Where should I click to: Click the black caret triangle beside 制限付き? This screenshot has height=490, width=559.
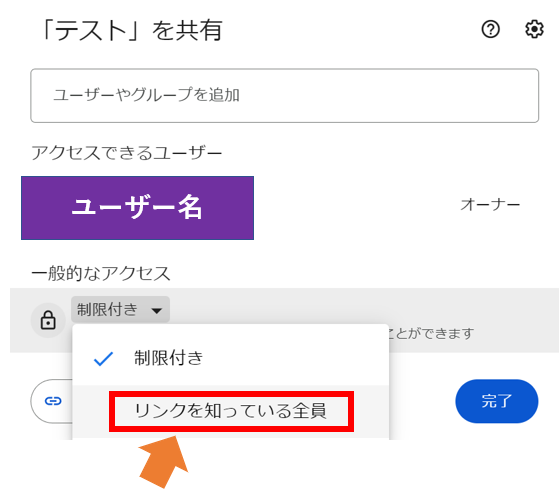click(x=157, y=311)
